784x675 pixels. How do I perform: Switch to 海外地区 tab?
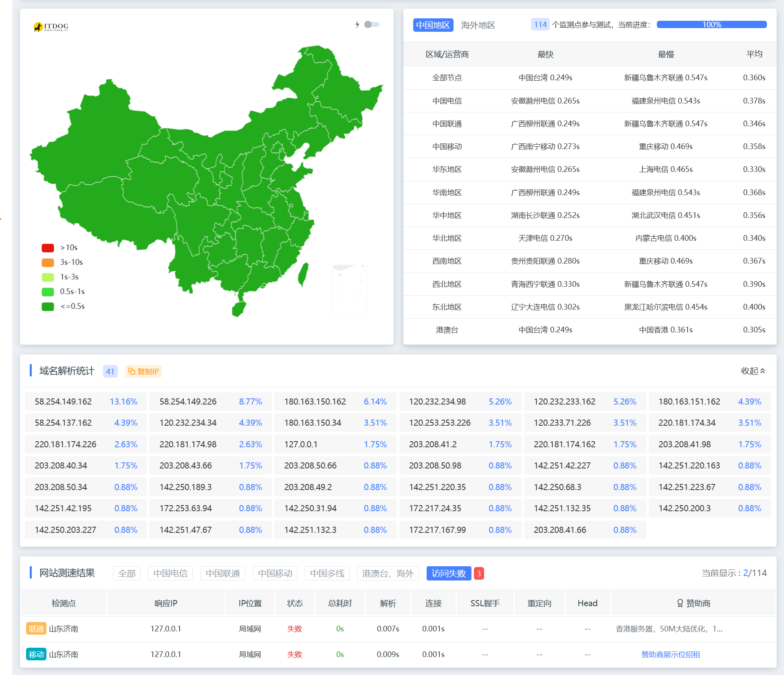click(478, 25)
